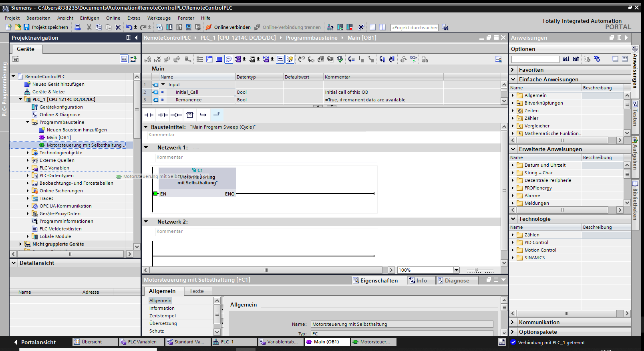Click the stop CPU icon

point(350,27)
